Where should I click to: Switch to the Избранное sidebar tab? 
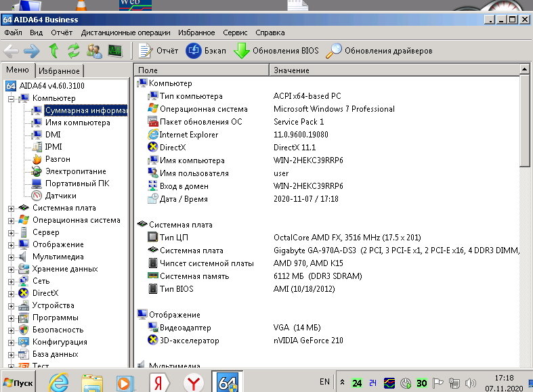[x=59, y=70]
